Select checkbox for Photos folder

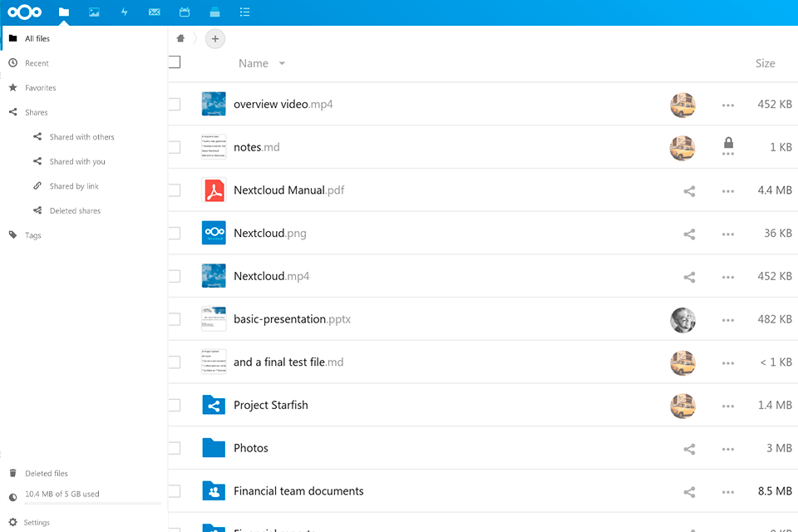click(174, 448)
